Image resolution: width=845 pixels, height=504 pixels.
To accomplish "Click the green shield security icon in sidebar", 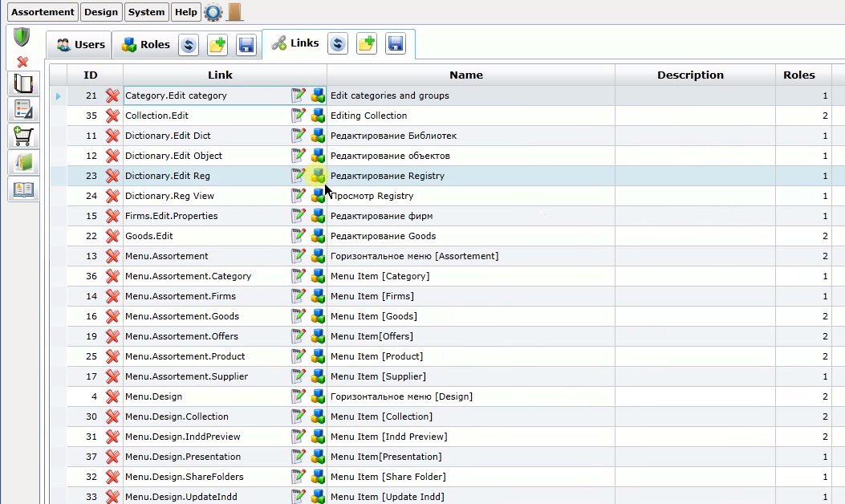I will 22,37.
